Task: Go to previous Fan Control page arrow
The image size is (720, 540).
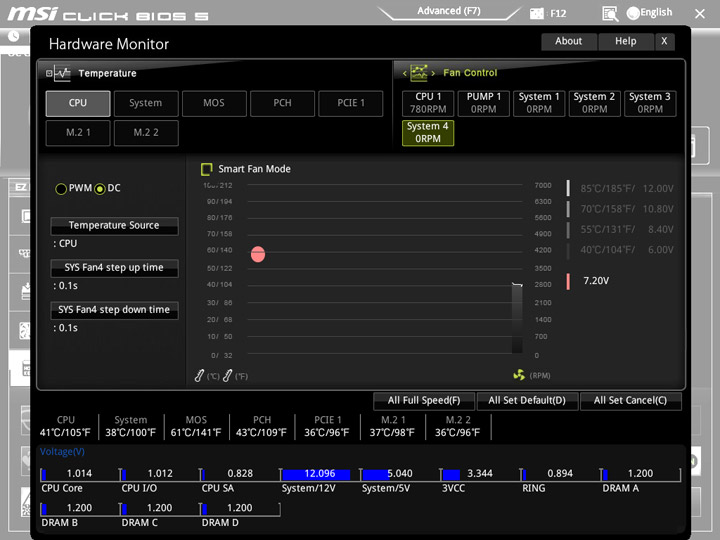Action: [x=405, y=73]
